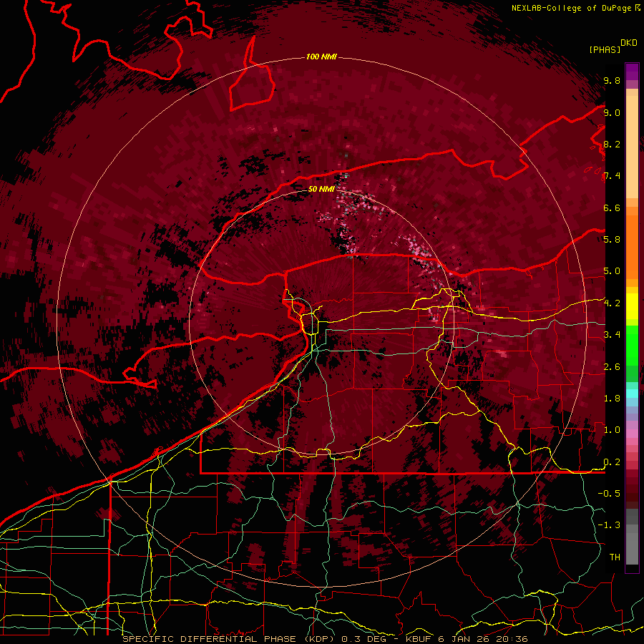Image resolution: width=644 pixels, height=644 pixels.
Task: Click the 5.0 value on the scale
Action: point(612,271)
